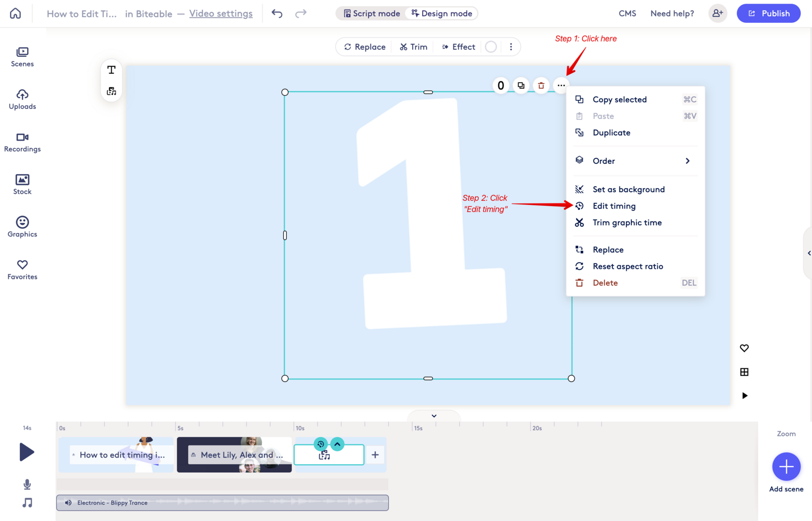The height and width of the screenshot is (521, 812).
Task: Open the Recordings panel
Action: [x=22, y=142]
